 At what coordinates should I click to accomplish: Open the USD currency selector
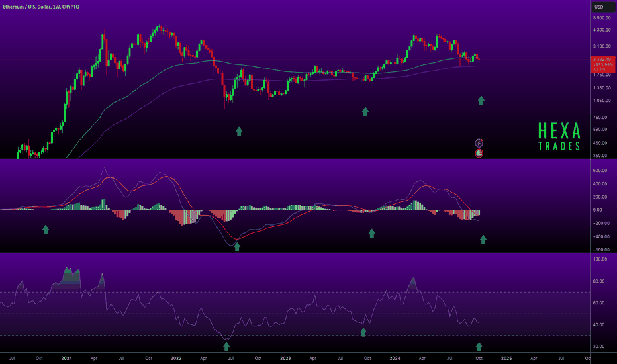pos(603,7)
